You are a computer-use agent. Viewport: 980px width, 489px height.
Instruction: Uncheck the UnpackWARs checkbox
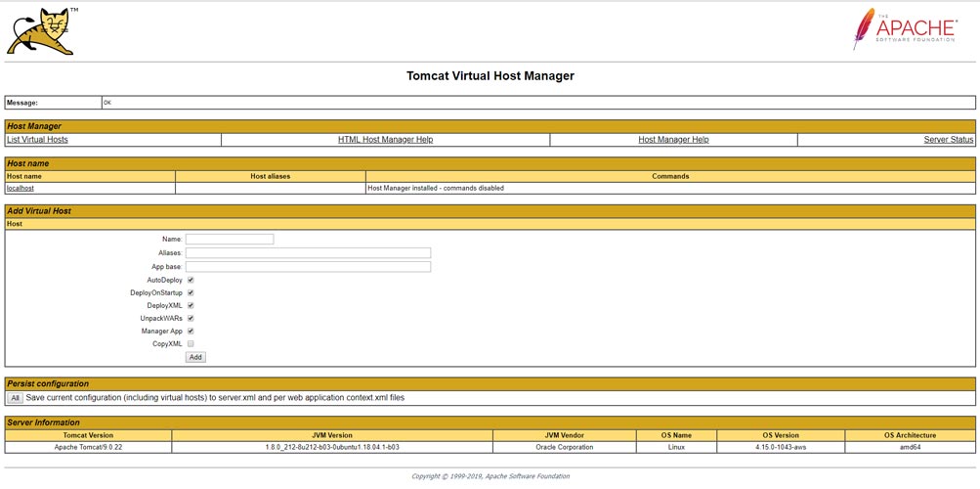pyautogui.click(x=191, y=318)
